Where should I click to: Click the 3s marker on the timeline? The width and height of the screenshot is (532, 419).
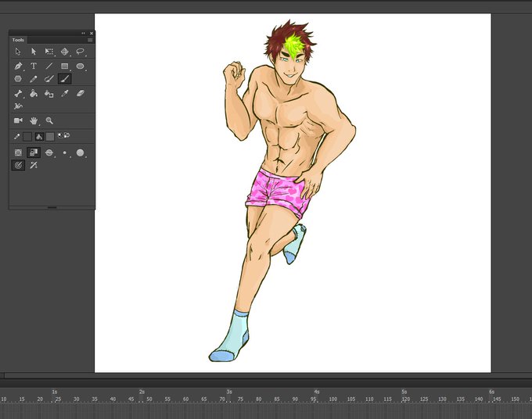tap(229, 392)
